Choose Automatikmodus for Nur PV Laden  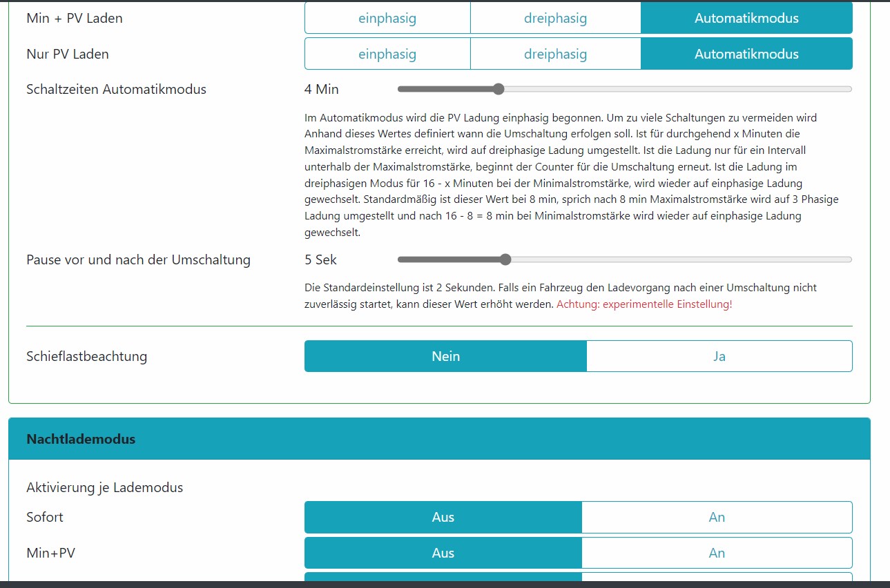[x=746, y=54]
